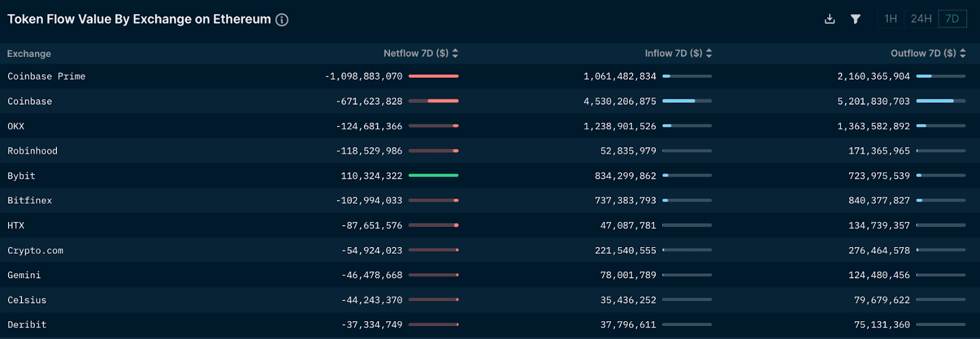The height and width of the screenshot is (339, 980).
Task: Select outflow value 2,160,365,904
Action: pyautogui.click(x=873, y=76)
